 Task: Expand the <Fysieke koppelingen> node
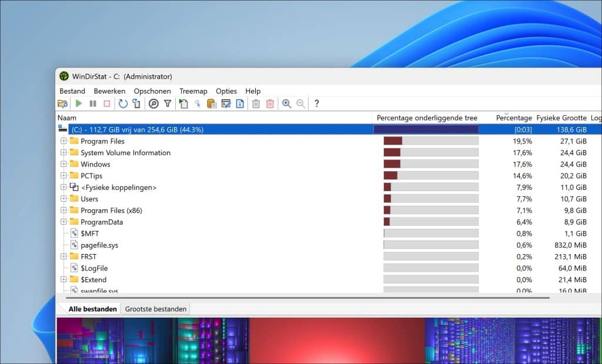coord(63,187)
